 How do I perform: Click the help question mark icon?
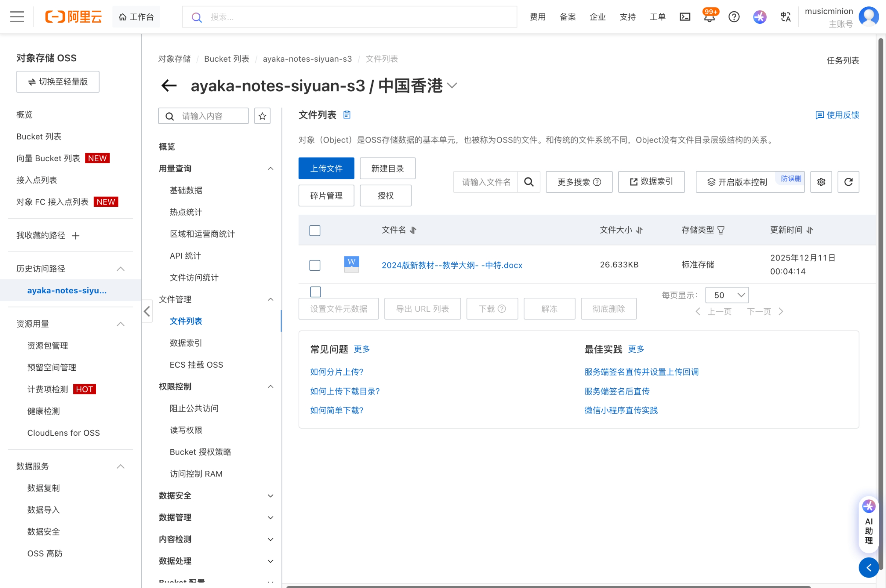pyautogui.click(x=734, y=17)
